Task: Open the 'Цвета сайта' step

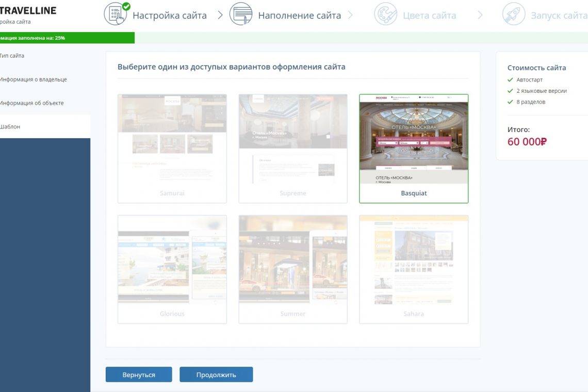Action: [429, 15]
